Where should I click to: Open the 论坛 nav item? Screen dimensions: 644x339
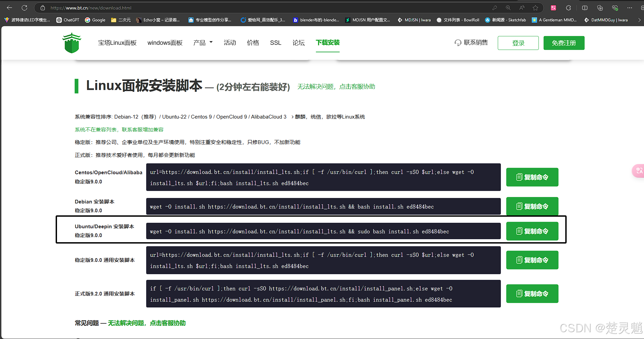[299, 43]
